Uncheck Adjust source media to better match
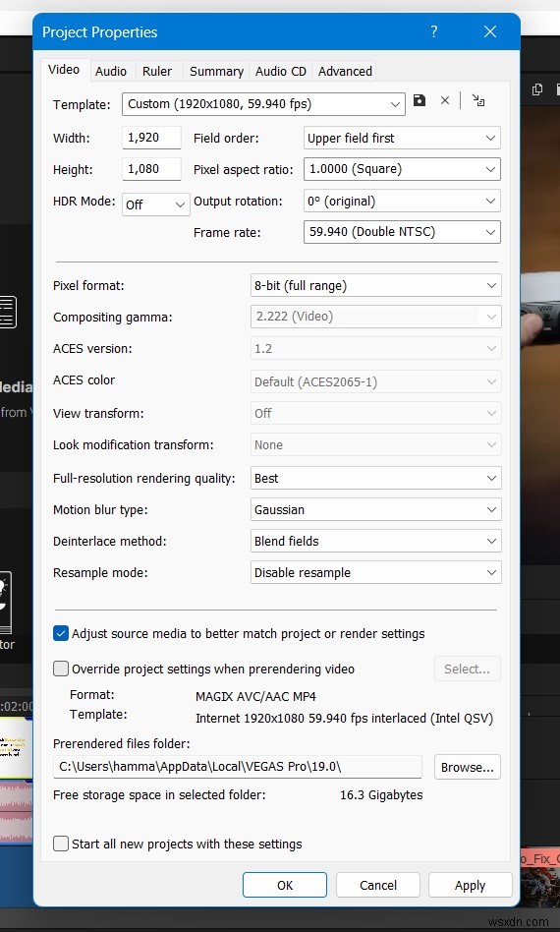This screenshot has height=932, width=560. click(61, 633)
